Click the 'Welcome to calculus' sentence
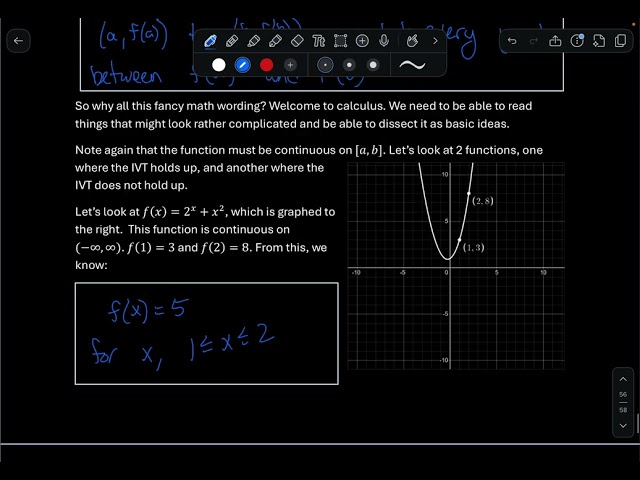 coord(327,106)
